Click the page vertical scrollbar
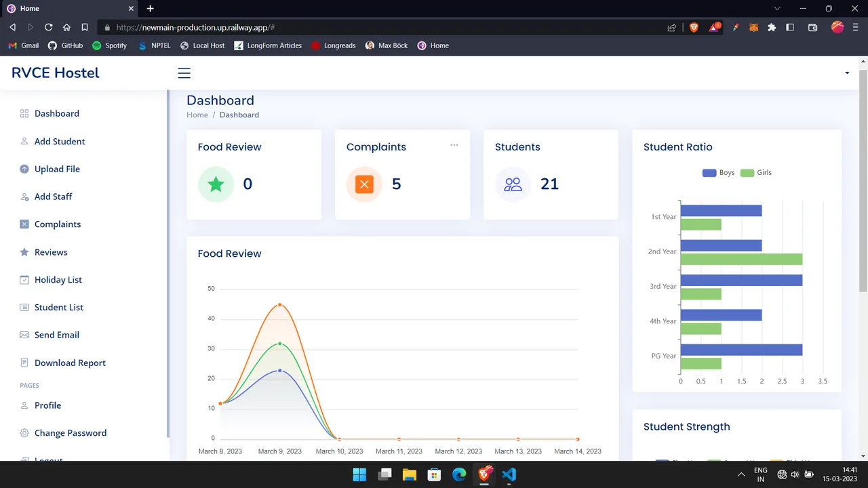 [x=863, y=180]
